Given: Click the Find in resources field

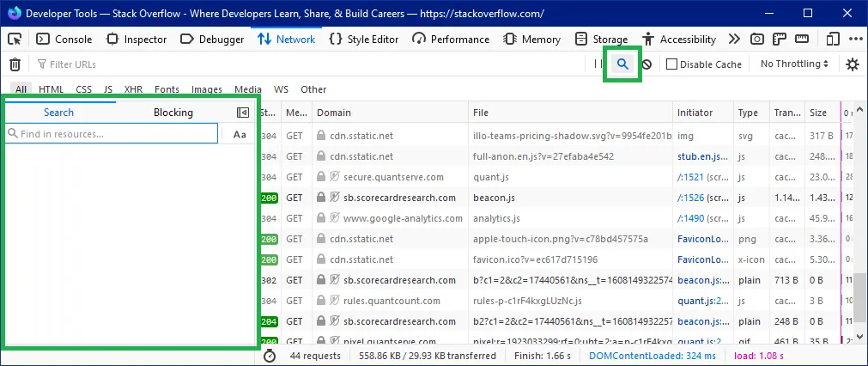Looking at the screenshot, I should 112,134.
